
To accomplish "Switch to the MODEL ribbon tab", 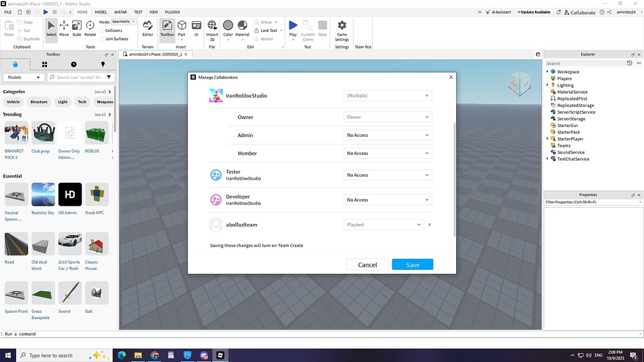I will pos(100,11).
